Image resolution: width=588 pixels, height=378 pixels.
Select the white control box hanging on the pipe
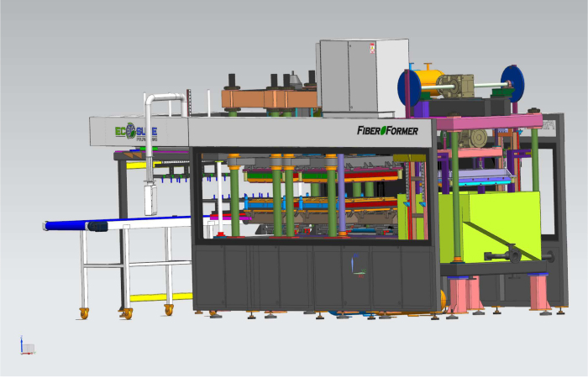pos(150,199)
